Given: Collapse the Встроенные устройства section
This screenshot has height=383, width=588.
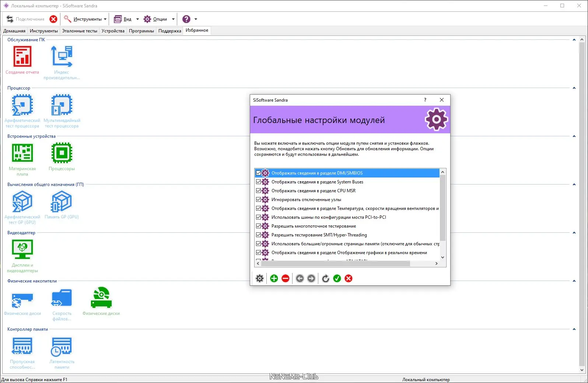Looking at the screenshot, I should [574, 136].
